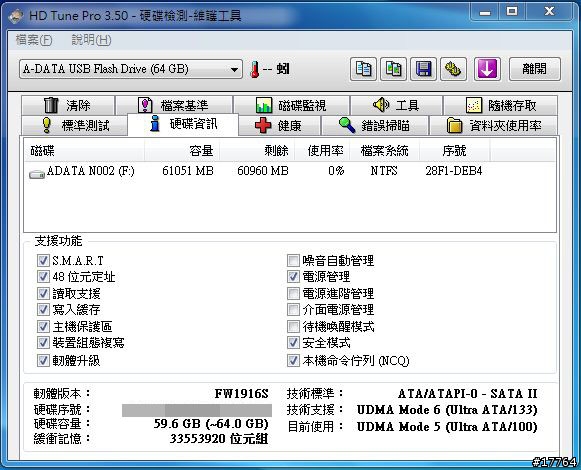Click the 61051 MB capacity value
Viewport: 581px width, 470px height.
pyautogui.click(x=188, y=171)
